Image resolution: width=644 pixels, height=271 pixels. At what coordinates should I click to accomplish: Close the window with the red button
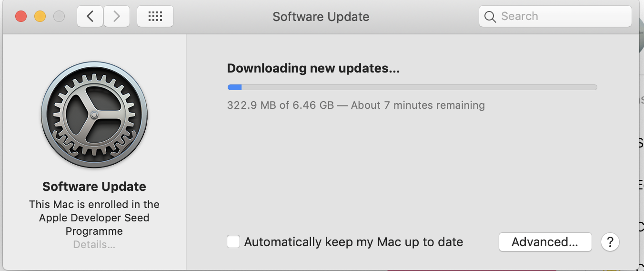[x=21, y=17]
